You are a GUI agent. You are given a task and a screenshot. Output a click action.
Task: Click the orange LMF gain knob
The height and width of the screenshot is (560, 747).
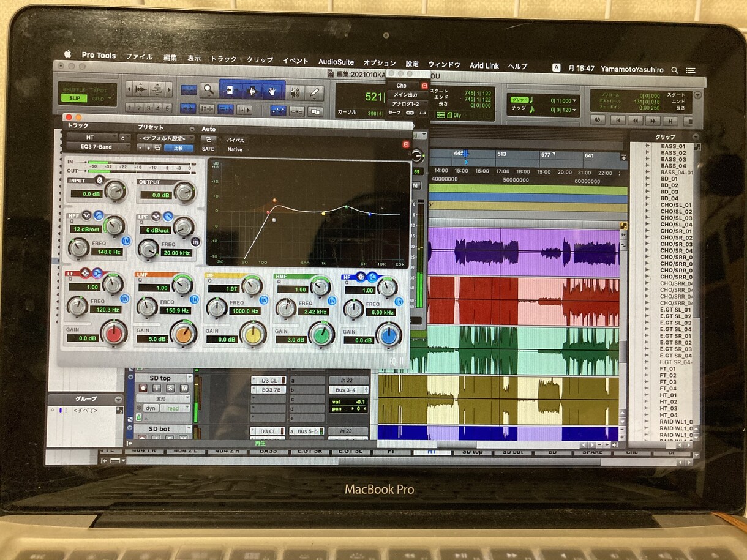(x=182, y=335)
